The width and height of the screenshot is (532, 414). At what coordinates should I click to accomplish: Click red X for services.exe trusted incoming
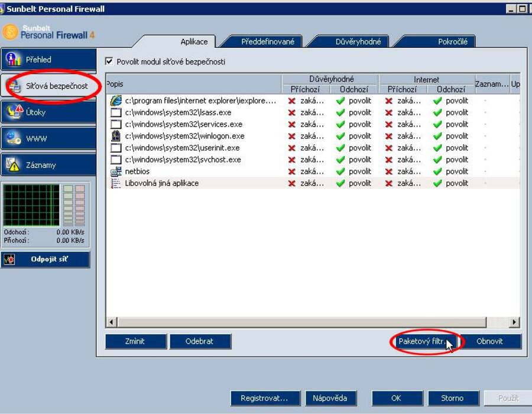pyautogui.click(x=291, y=124)
